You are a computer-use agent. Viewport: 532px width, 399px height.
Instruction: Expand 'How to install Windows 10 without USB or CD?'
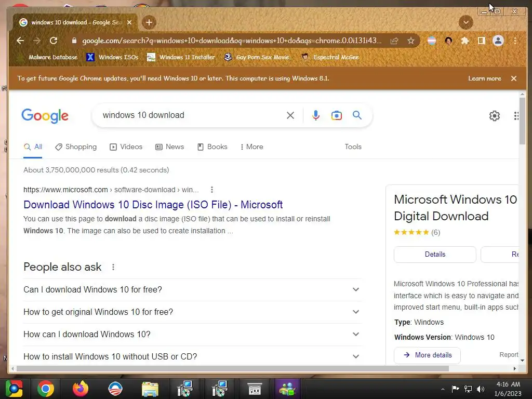pos(192,356)
